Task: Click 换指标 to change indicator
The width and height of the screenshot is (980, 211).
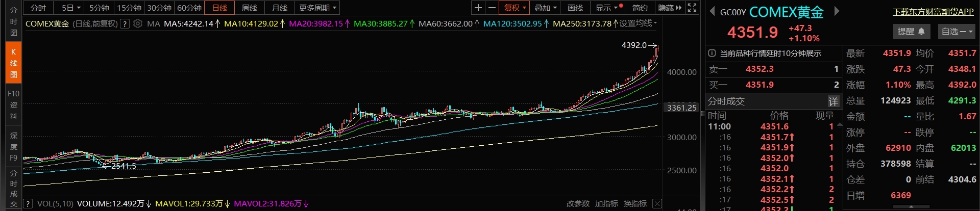Action: click(x=635, y=204)
